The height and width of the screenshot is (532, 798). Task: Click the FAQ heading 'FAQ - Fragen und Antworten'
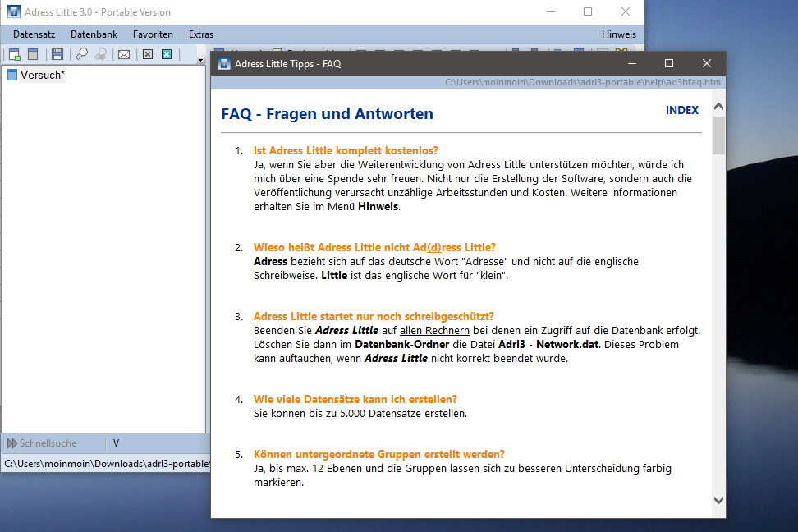coord(328,113)
